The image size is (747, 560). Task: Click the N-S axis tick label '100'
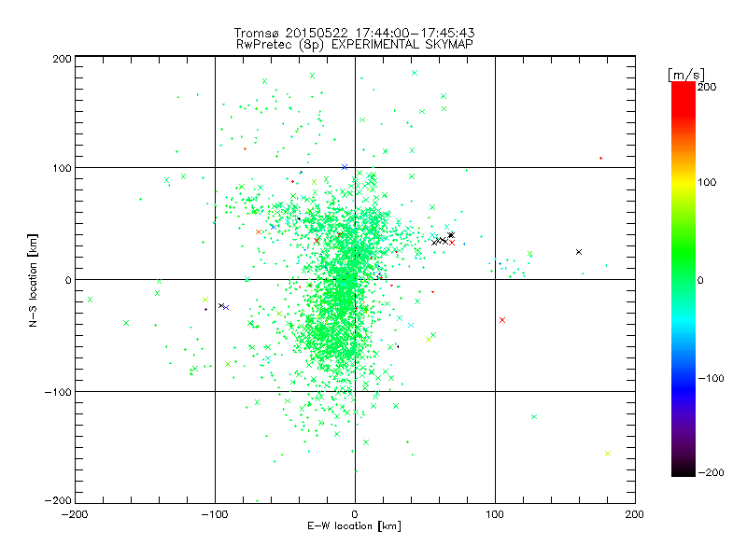tap(62, 168)
